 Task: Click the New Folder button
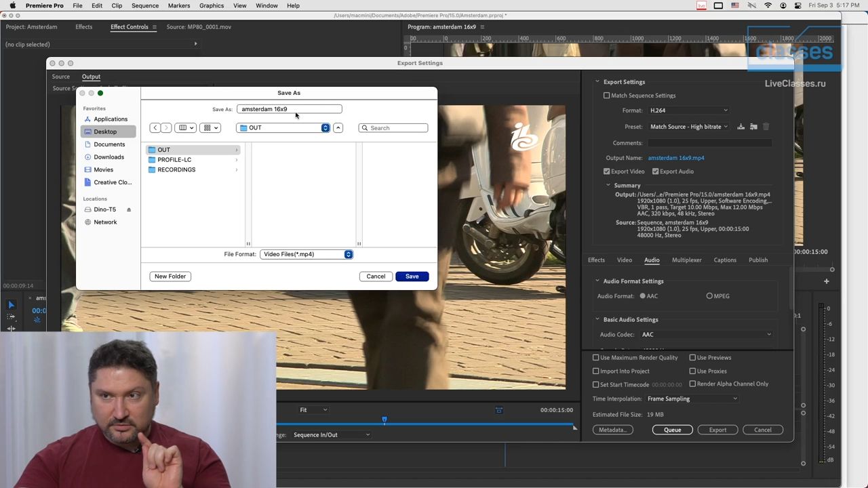pyautogui.click(x=170, y=277)
